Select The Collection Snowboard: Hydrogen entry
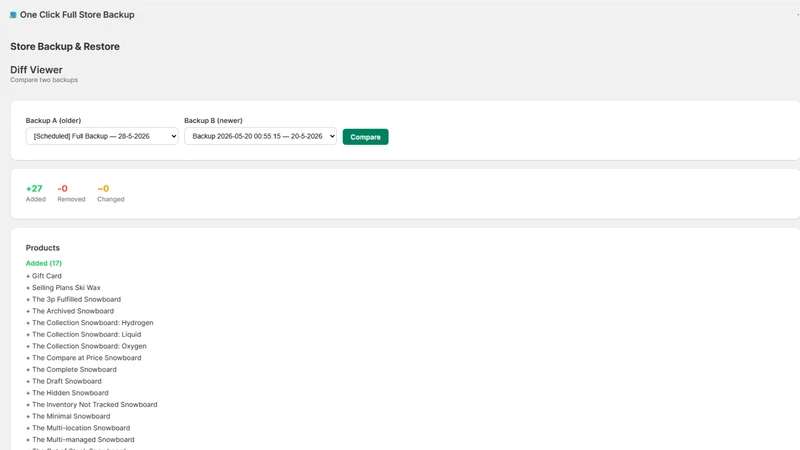The image size is (800, 450). coord(90,323)
